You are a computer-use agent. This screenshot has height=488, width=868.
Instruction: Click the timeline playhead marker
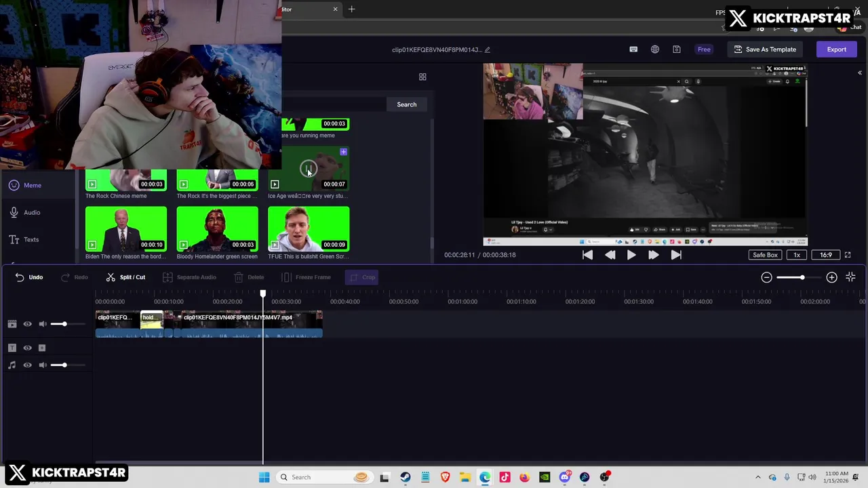[263, 294]
